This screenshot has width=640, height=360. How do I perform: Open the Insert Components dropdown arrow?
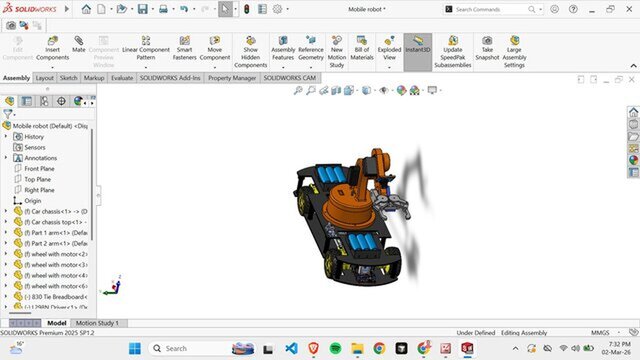tap(52, 67)
